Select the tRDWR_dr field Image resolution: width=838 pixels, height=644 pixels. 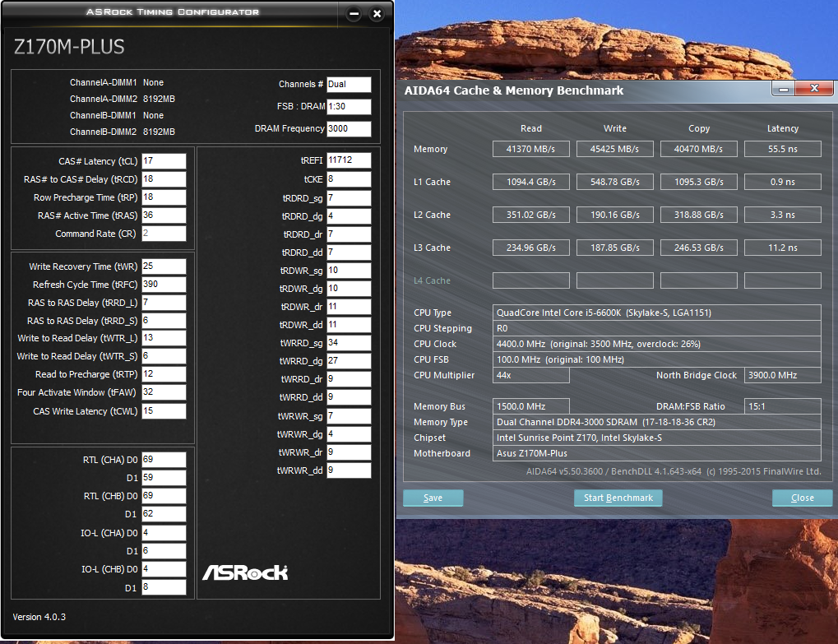pos(349,307)
